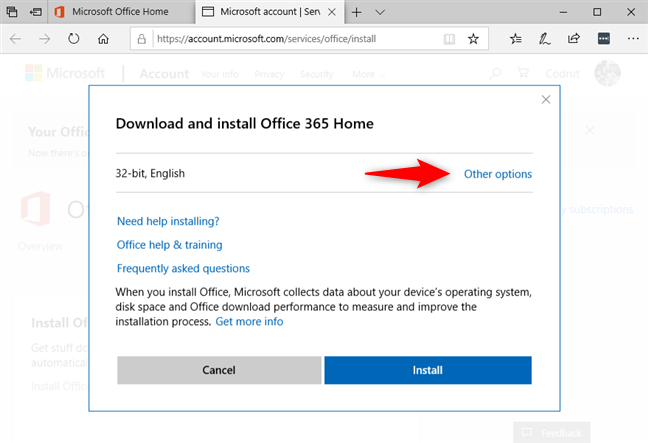Add this page to favorites star
Screen dimensions: 648x443
point(473,39)
